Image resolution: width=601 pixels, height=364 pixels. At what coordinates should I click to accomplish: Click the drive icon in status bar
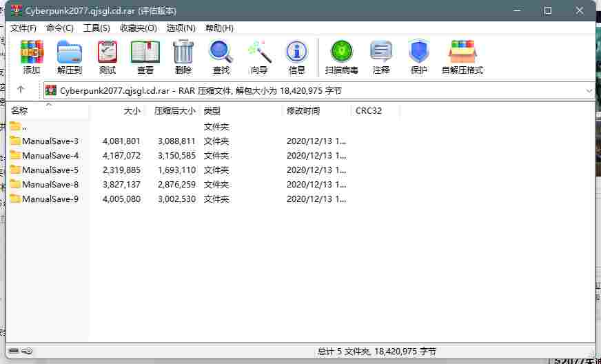(x=14, y=351)
